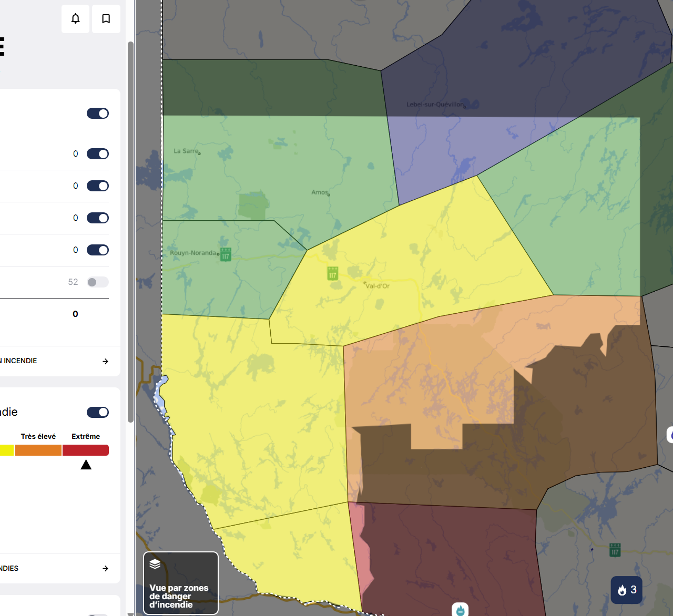Select the teal flame marker on the map
The image size is (673, 616).
pos(460,610)
